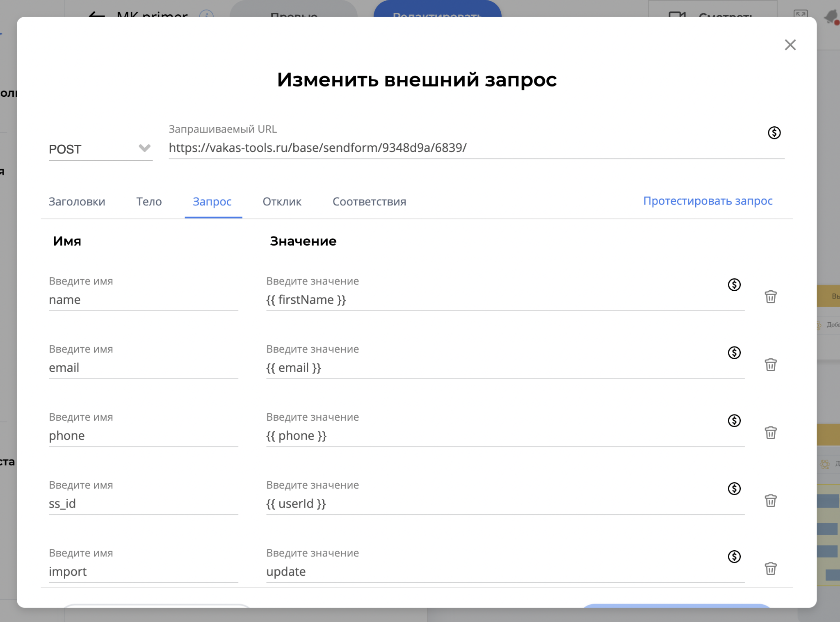This screenshot has height=622, width=840.
Task: Insert variable into firstName value row
Action: tap(734, 285)
